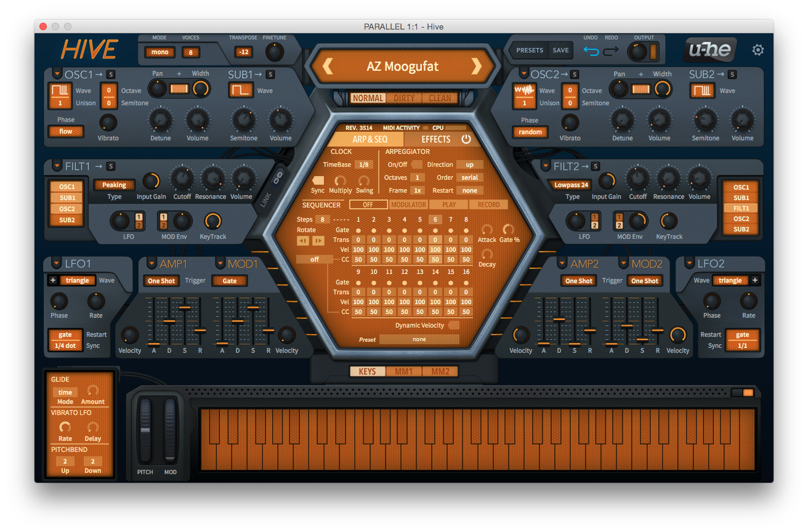The image size is (808, 532).
Task: Change the FILT1 type from Peaking
Action: click(115, 185)
